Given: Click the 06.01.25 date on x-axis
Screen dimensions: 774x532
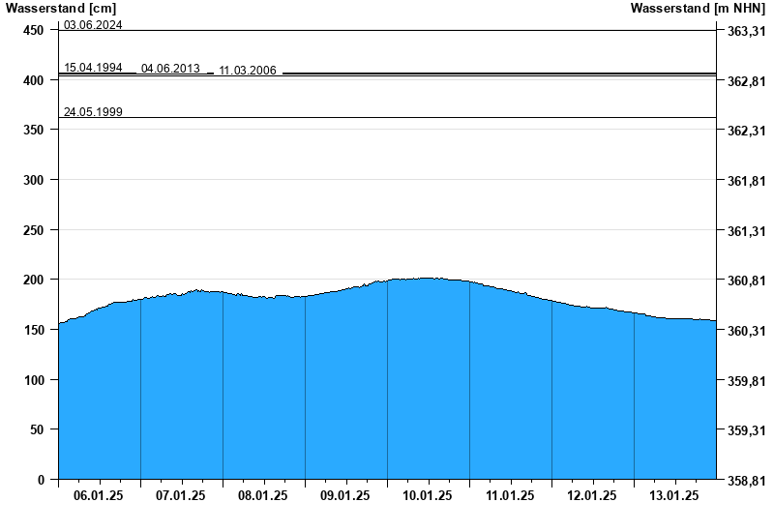Looking at the screenshot, I should point(99,495).
